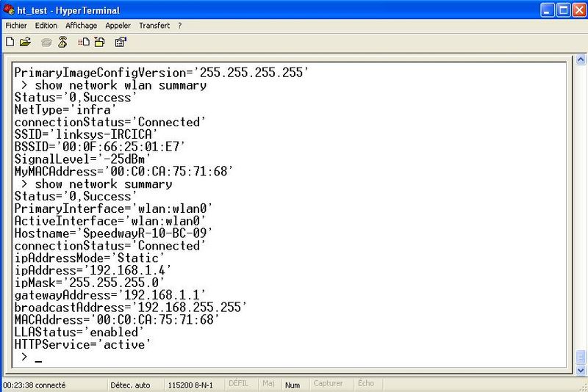Click the Receive file toolbar icon
The image size is (588, 392).
99,42
